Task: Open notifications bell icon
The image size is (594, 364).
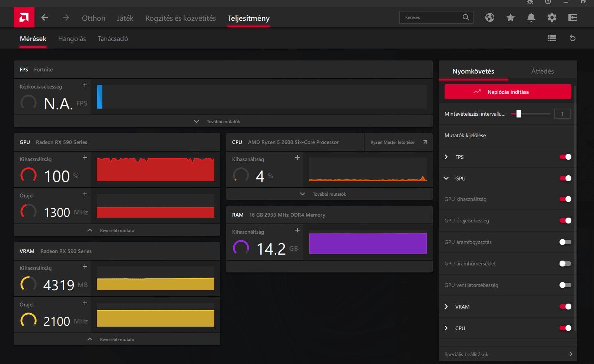Action: point(531,17)
